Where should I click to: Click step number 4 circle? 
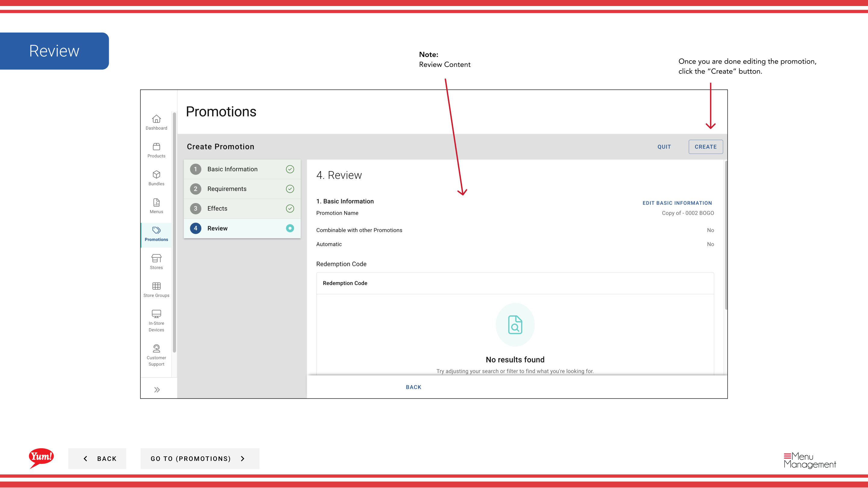click(195, 228)
